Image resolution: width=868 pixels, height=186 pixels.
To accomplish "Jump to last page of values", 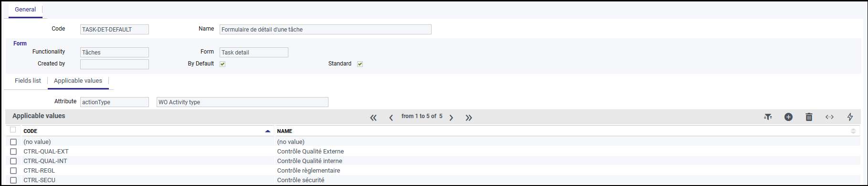I will pyautogui.click(x=469, y=118).
